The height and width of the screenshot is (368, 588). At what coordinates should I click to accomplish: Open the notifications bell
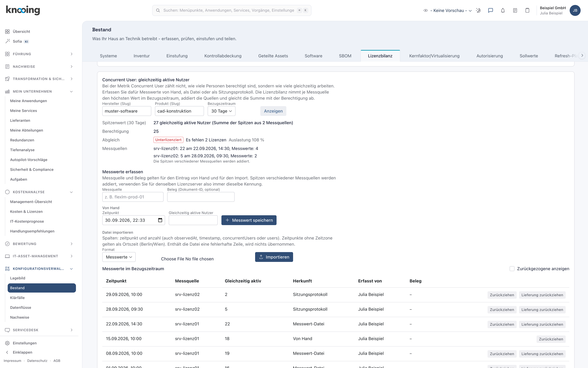[x=503, y=10]
